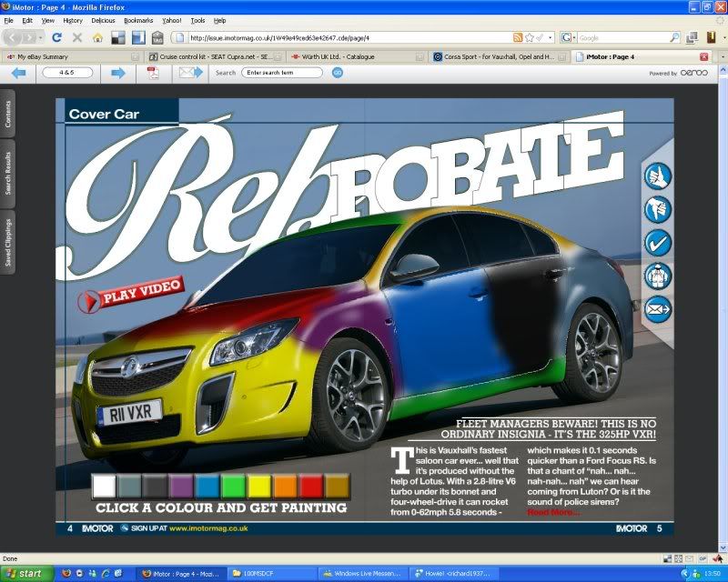
Task: Click the thumbs up icon
Action: (x=657, y=176)
